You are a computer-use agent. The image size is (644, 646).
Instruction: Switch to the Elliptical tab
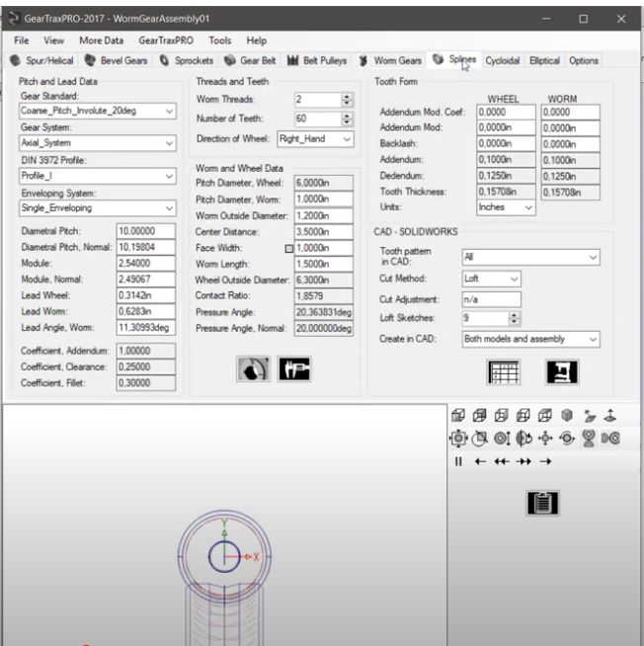tap(544, 60)
